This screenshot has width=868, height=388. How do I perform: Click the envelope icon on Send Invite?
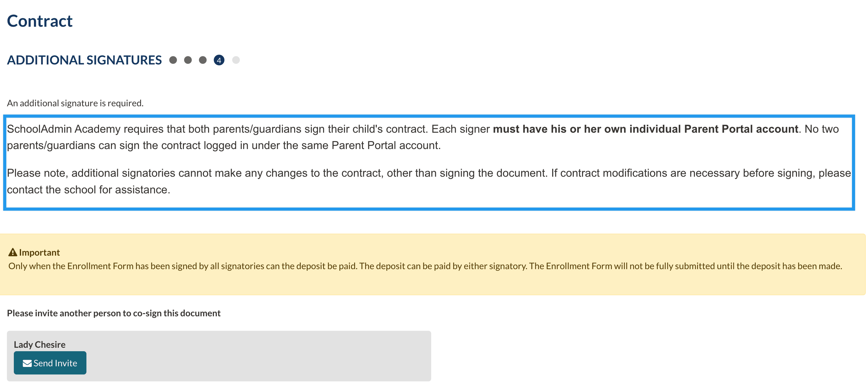[27, 363]
